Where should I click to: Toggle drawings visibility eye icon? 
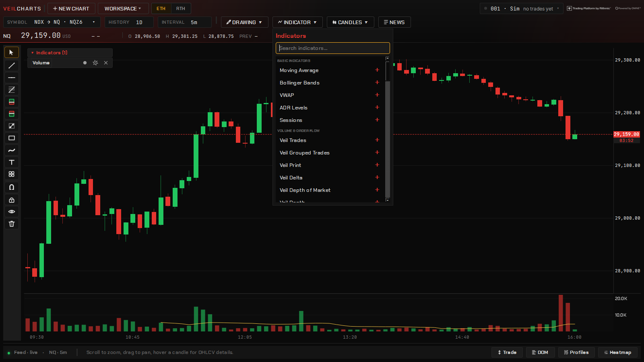coord(12,212)
